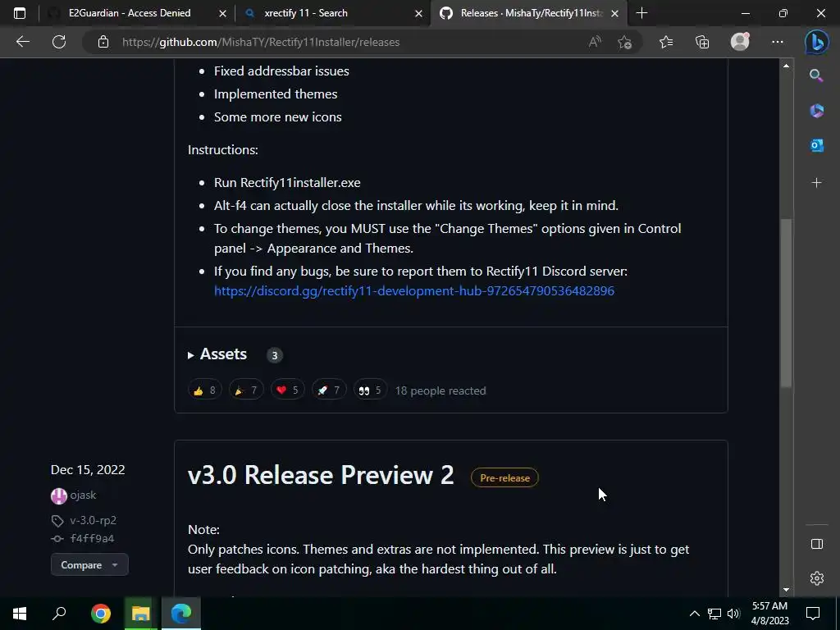
Task: Add this page to favorites star icon
Action: pos(624,42)
